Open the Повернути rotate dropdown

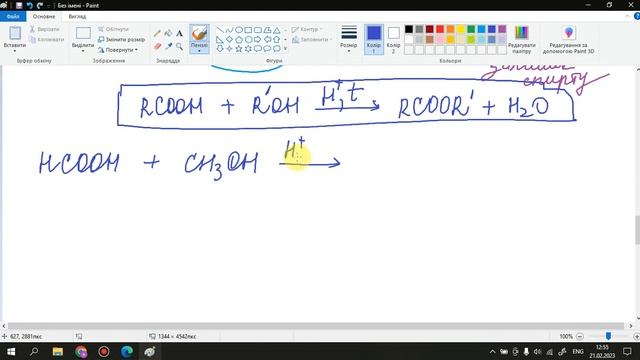pos(118,50)
